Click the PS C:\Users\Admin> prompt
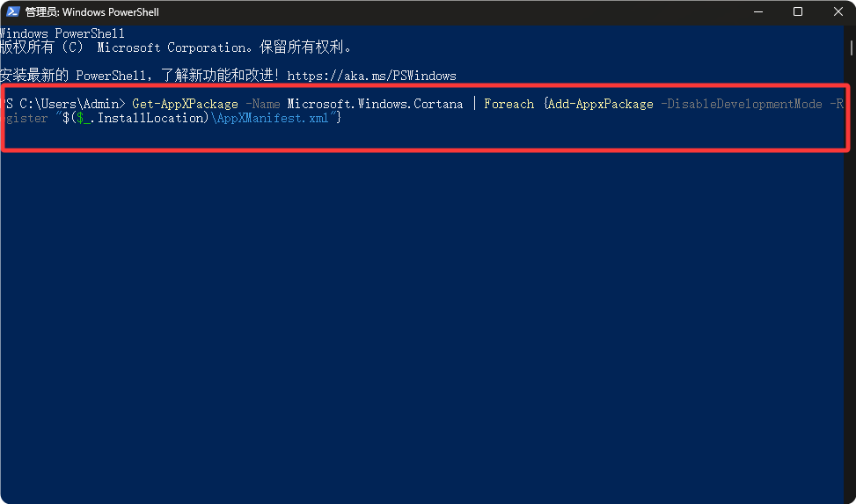This screenshot has width=856, height=504. [x=65, y=104]
